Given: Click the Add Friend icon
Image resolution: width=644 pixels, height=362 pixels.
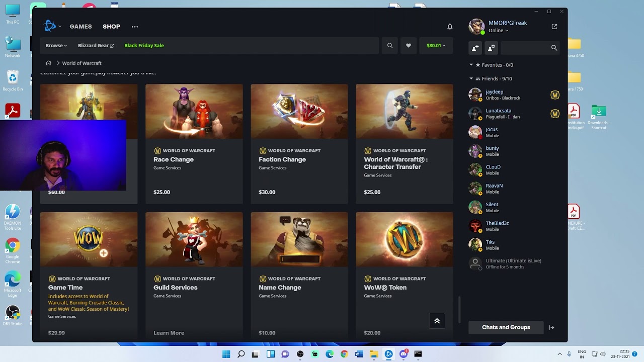Looking at the screenshot, I should 475,48.
